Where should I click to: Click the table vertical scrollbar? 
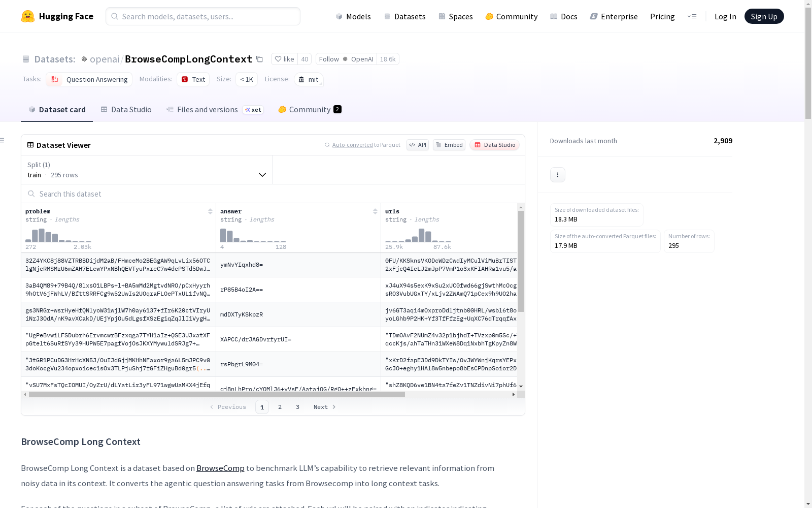pyautogui.click(x=521, y=261)
